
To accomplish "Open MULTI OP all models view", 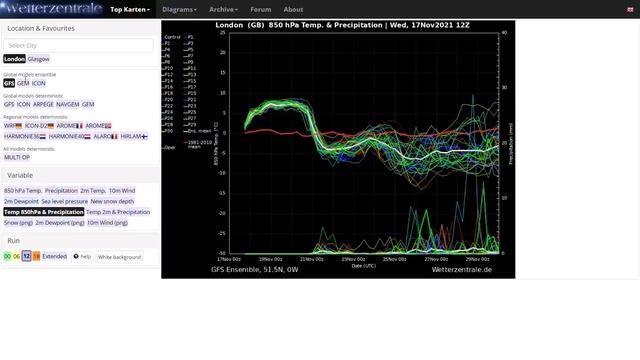I will pyautogui.click(x=17, y=157).
